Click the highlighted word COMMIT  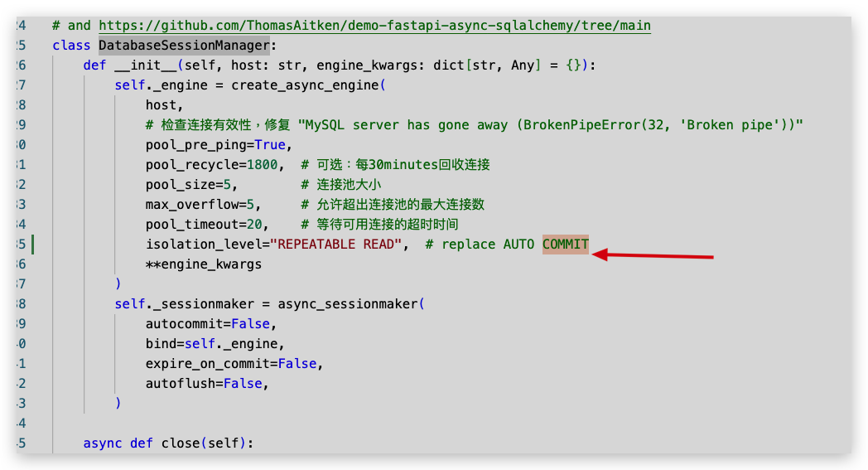[x=566, y=245]
